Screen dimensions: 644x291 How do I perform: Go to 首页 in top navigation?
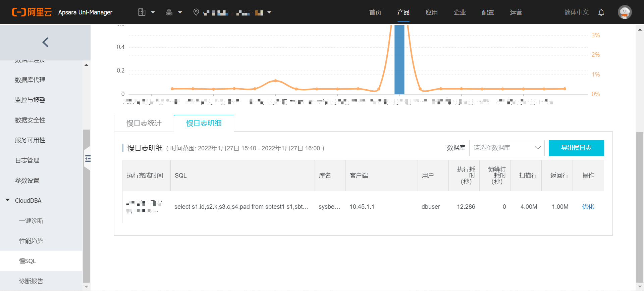375,12
